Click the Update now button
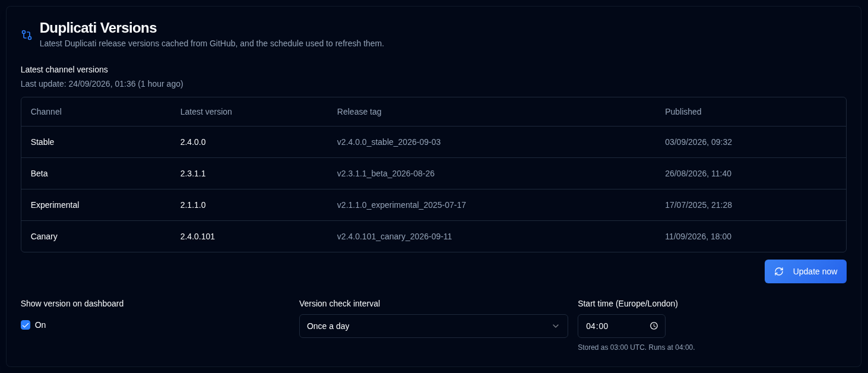 [806, 271]
